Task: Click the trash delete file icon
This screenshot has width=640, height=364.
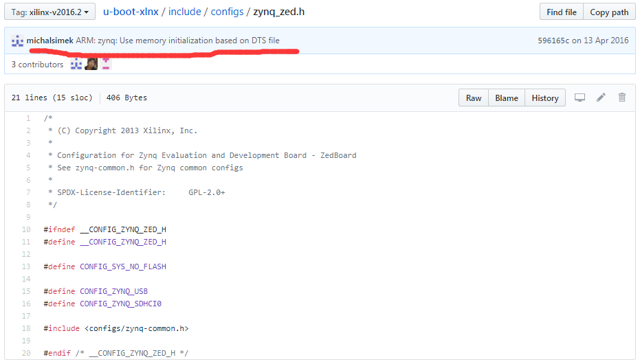Action: 622,98
